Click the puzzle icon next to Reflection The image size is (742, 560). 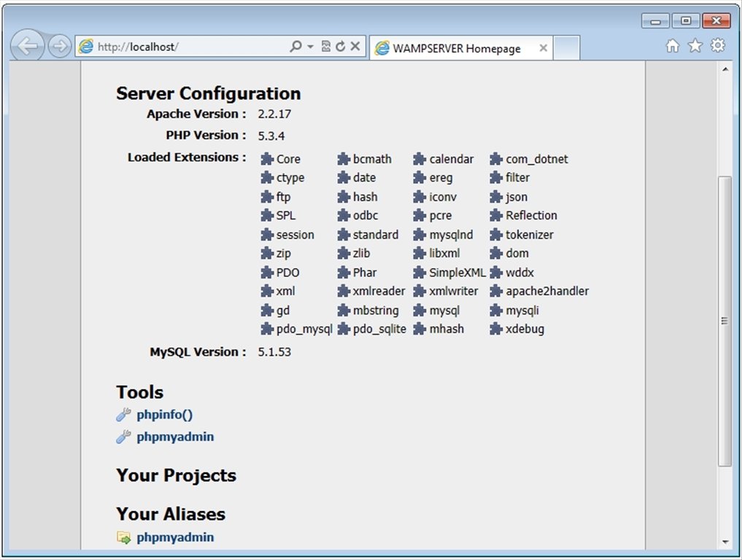coord(496,216)
